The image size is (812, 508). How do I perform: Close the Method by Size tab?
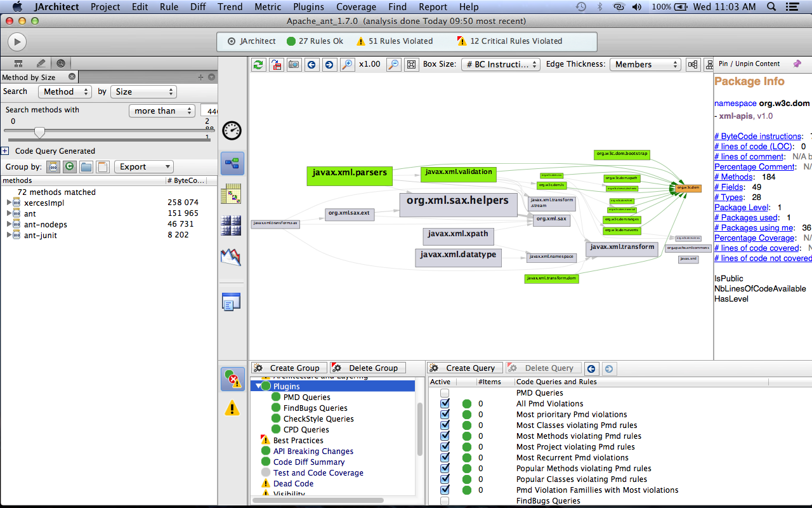tap(72, 77)
